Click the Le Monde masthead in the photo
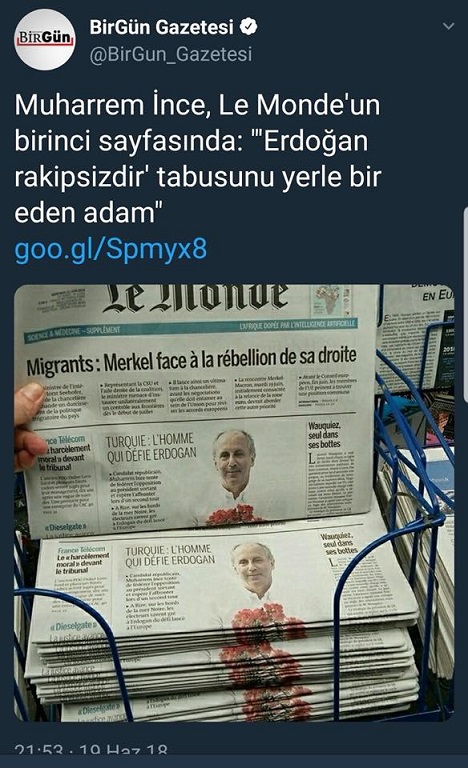The image size is (468, 768). click(x=196, y=298)
